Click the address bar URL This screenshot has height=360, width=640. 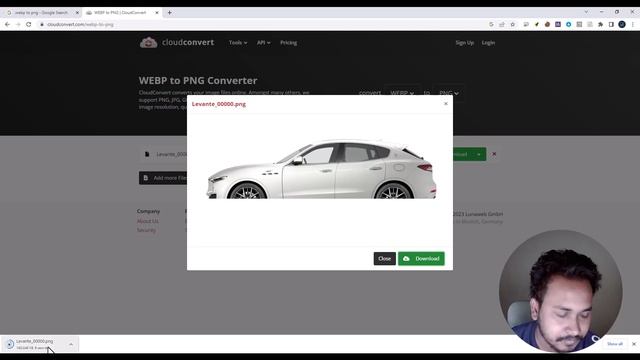tap(80, 24)
